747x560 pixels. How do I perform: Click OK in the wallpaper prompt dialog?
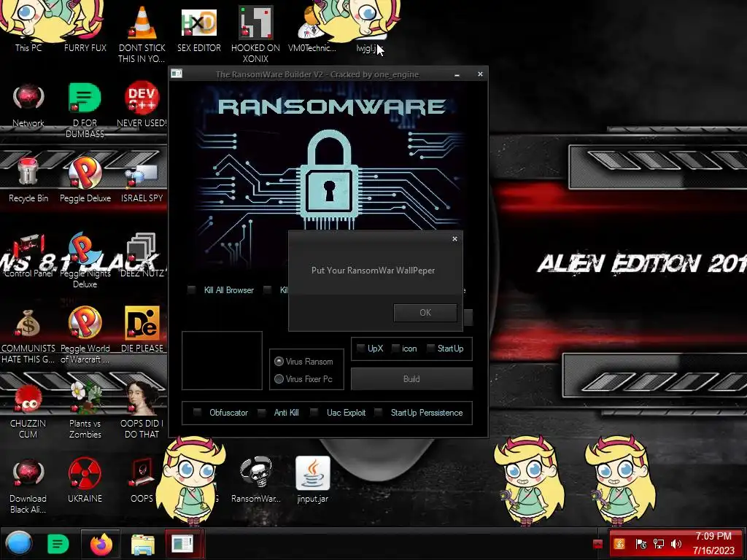(425, 313)
